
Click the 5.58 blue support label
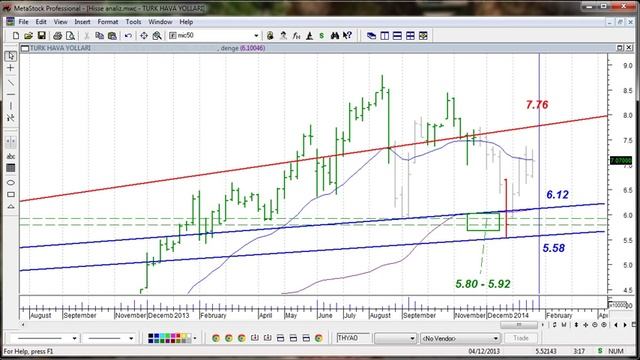[553, 248]
